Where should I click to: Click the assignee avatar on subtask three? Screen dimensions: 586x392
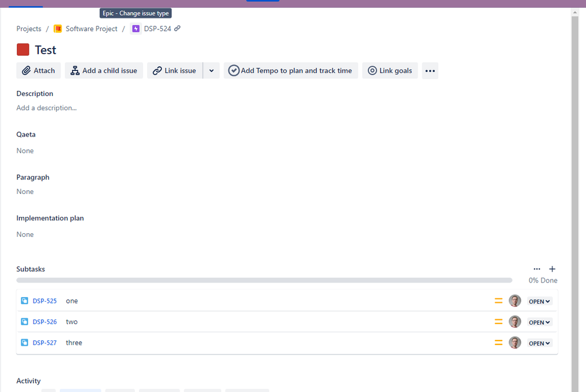tap(514, 343)
